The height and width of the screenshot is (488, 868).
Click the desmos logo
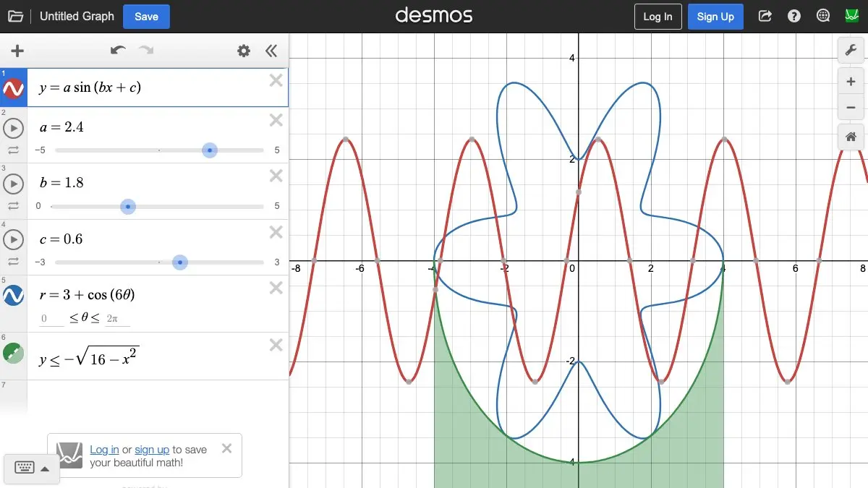click(x=434, y=15)
